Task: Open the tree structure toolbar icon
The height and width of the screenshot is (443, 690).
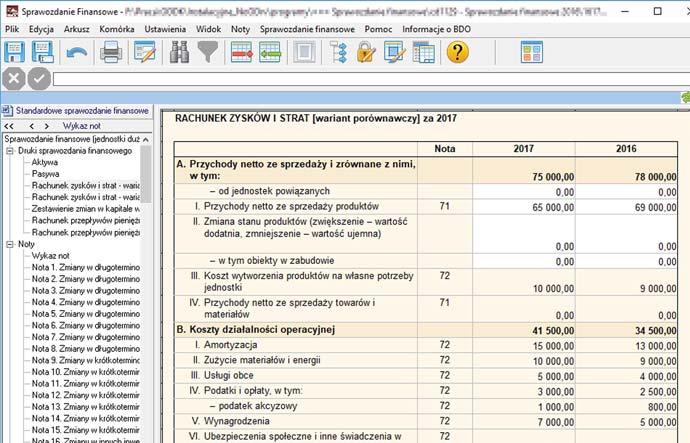Action: tap(338, 52)
